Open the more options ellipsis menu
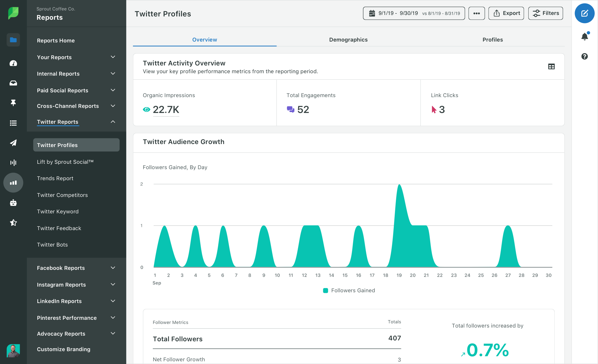This screenshot has width=598, height=364. tap(477, 13)
